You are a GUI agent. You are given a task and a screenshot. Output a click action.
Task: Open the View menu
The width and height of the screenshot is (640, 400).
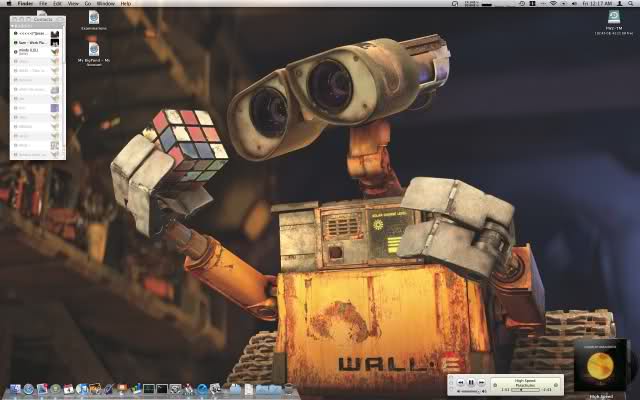[73, 3]
